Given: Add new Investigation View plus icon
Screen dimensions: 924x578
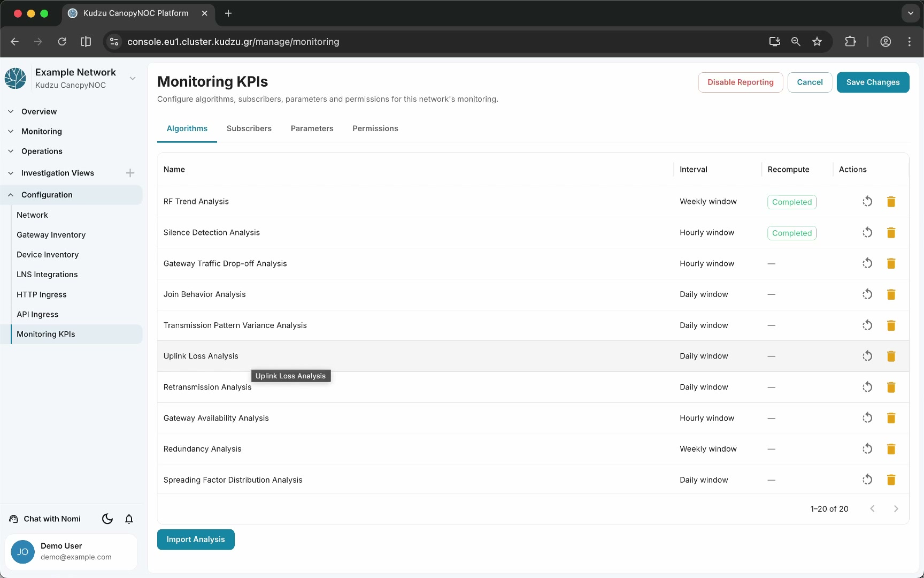Looking at the screenshot, I should 130,173.
